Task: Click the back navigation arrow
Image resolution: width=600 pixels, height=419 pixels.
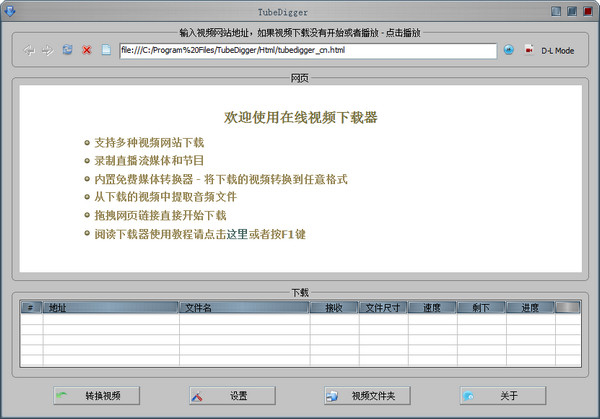Action: point(29,50)
